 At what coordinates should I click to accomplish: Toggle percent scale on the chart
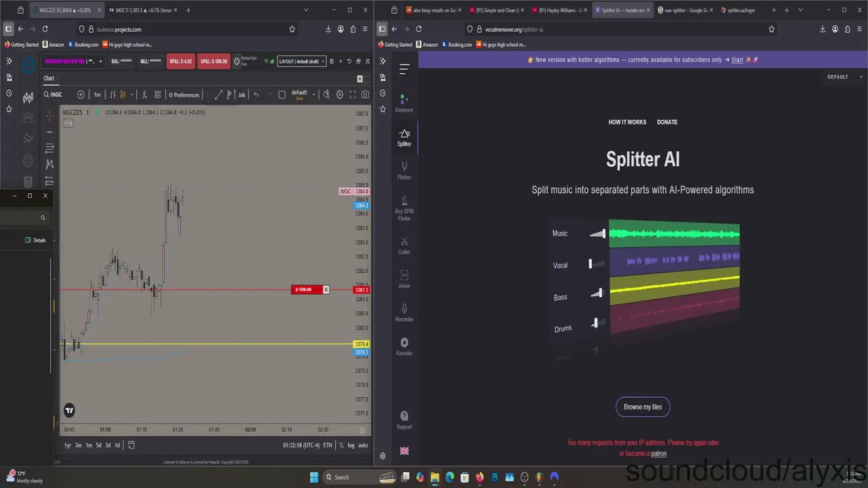click(x=341, y=445)
